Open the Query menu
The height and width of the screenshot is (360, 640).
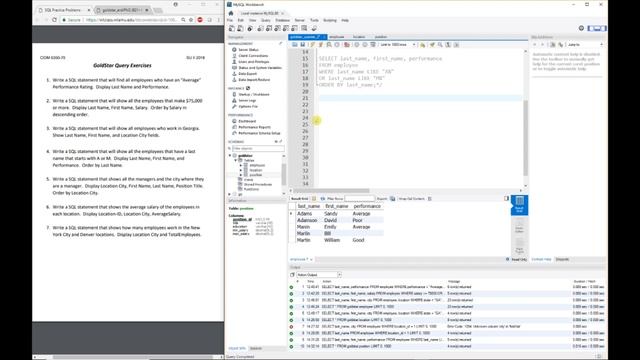(x=266, y=20)
